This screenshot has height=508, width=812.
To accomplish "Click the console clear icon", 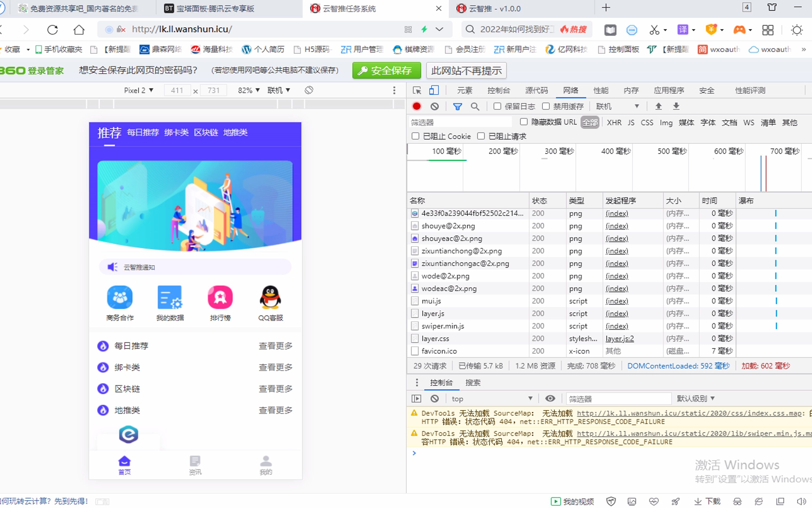I will [434, 399].
